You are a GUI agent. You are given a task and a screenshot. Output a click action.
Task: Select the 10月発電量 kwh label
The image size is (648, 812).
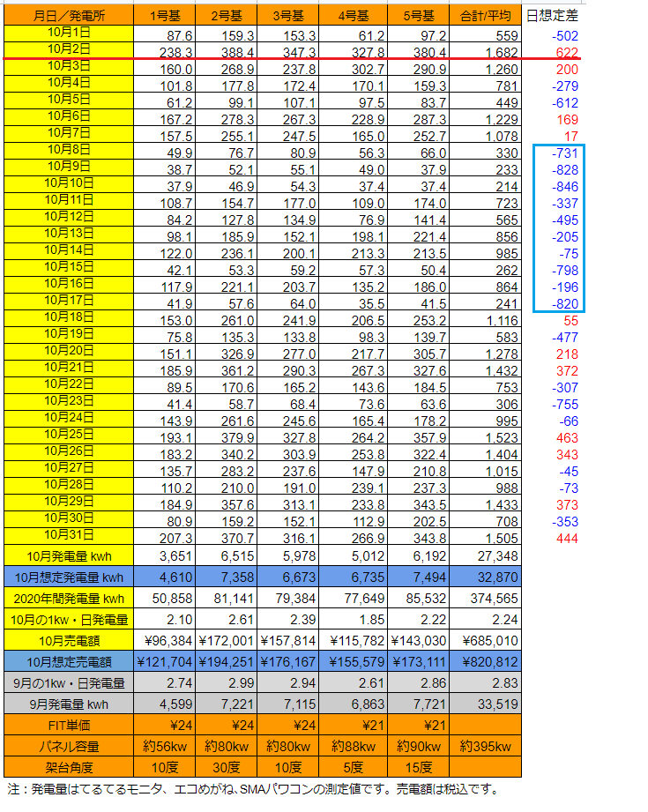[69, 555]
